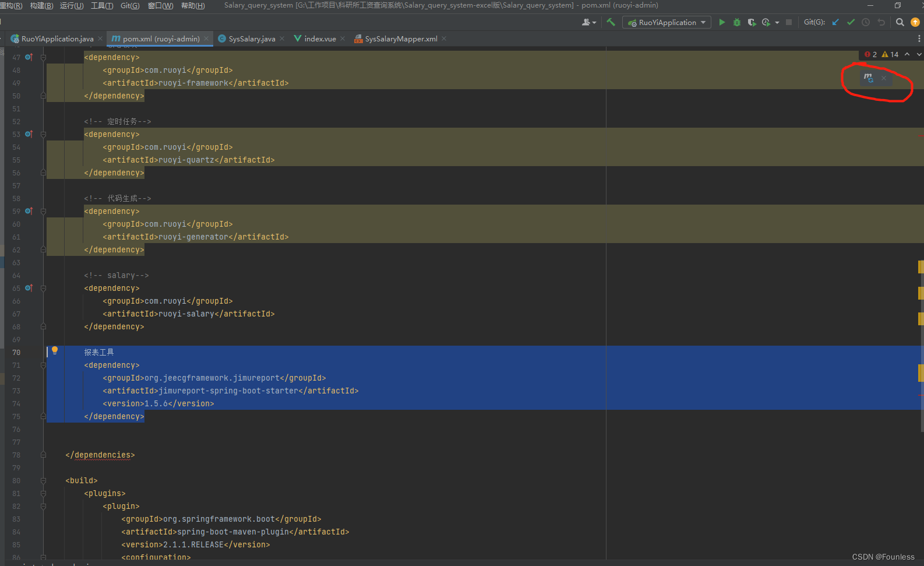Open the 窗口(W) Window menu
The image size is (924, 566).
click(160, 5)
